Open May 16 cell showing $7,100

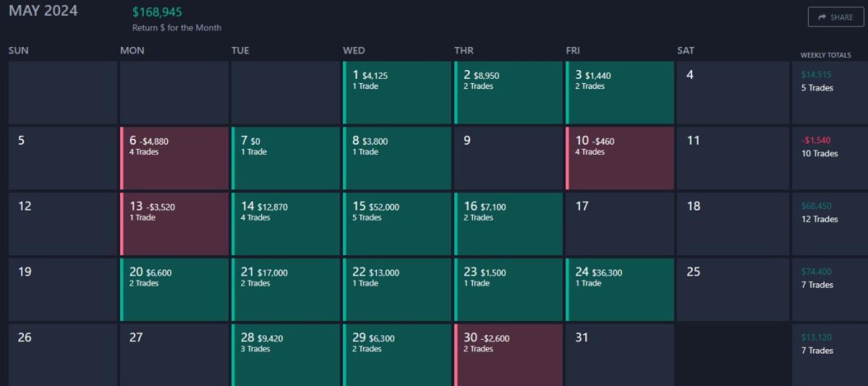pos(509,223)
